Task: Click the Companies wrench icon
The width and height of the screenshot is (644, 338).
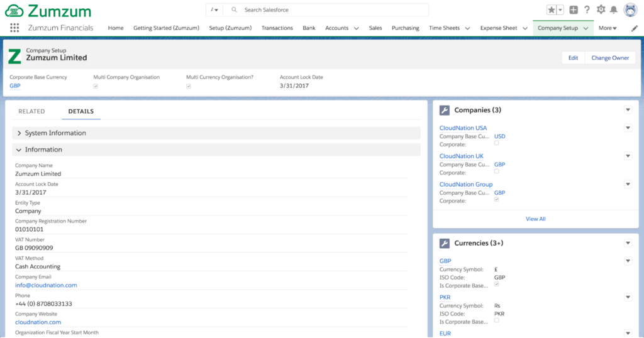Action: tap(445, 110)
